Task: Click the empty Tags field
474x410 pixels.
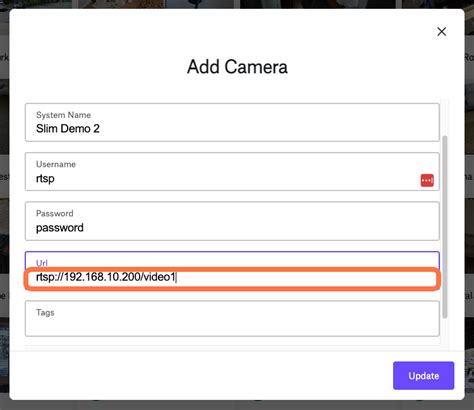Action: coord(232,319)
